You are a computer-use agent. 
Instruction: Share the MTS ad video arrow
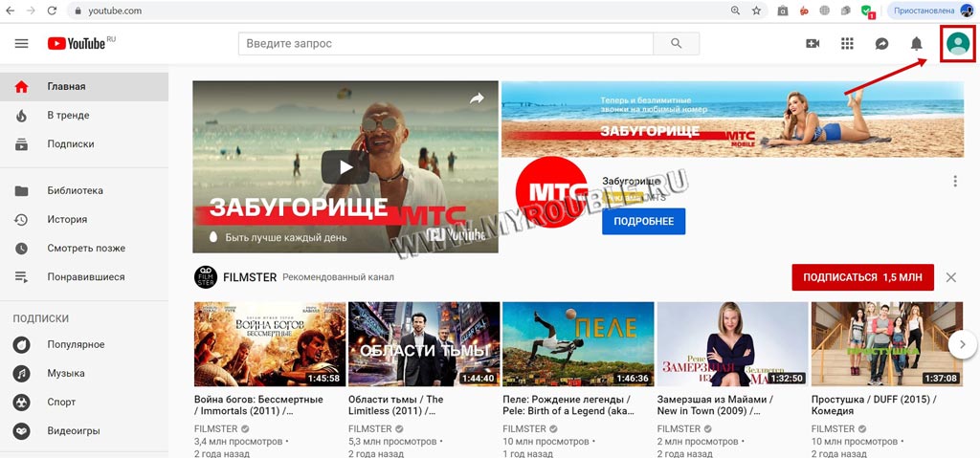point(477,98)
